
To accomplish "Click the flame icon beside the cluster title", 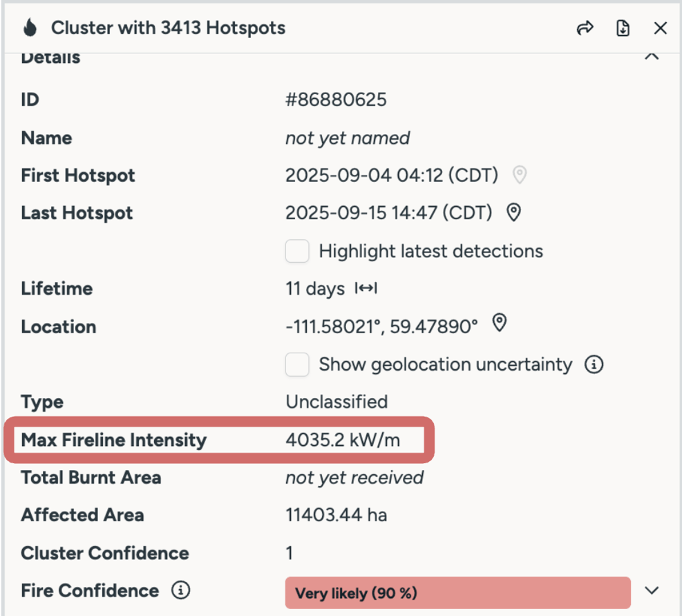I will pos(30,28).
